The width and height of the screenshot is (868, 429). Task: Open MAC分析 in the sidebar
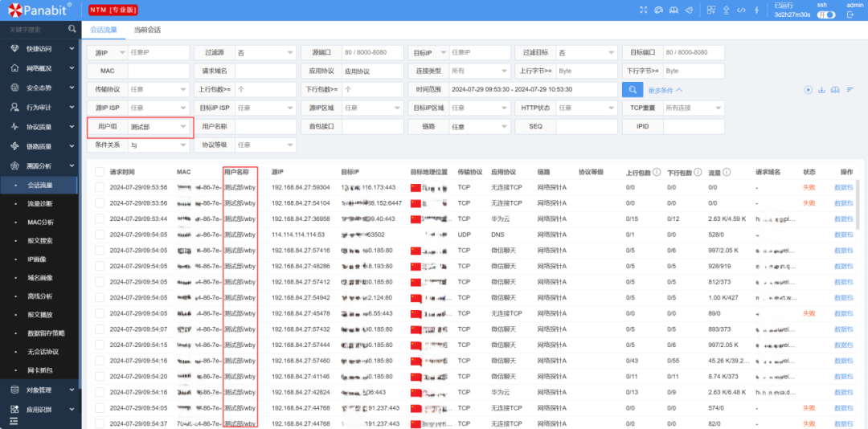(x=41, y=222)
